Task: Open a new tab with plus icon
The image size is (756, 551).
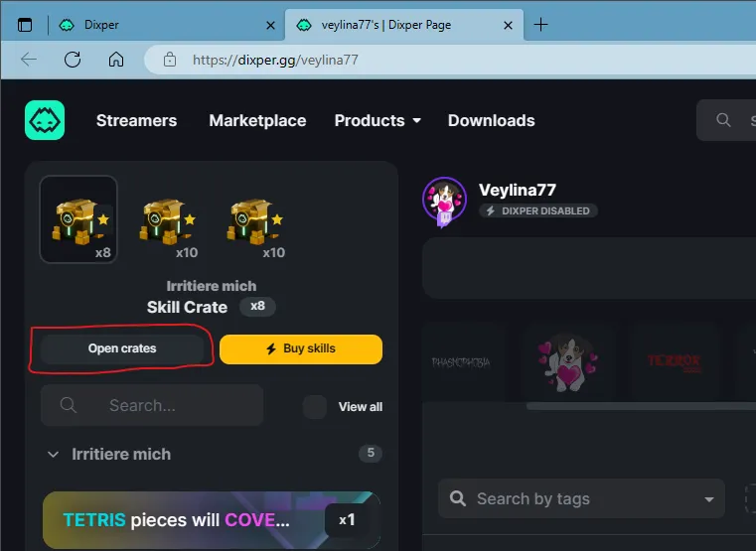Action: coord(541,25)
